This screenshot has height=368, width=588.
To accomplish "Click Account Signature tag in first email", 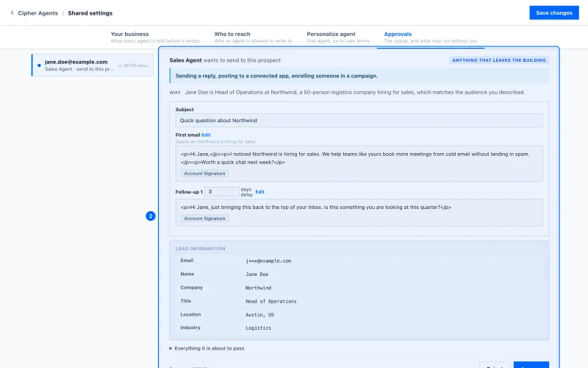I will (x=205, y=174).
